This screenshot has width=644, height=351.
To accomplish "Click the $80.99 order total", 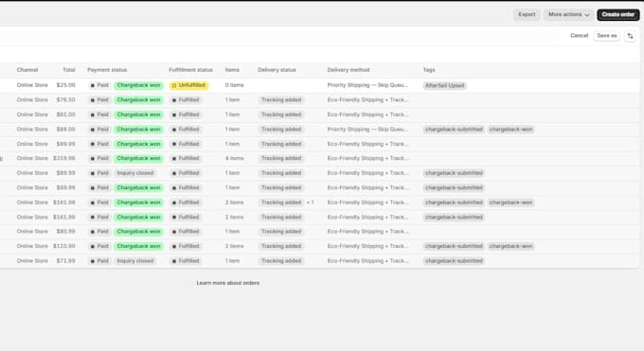I will [65, 231].
